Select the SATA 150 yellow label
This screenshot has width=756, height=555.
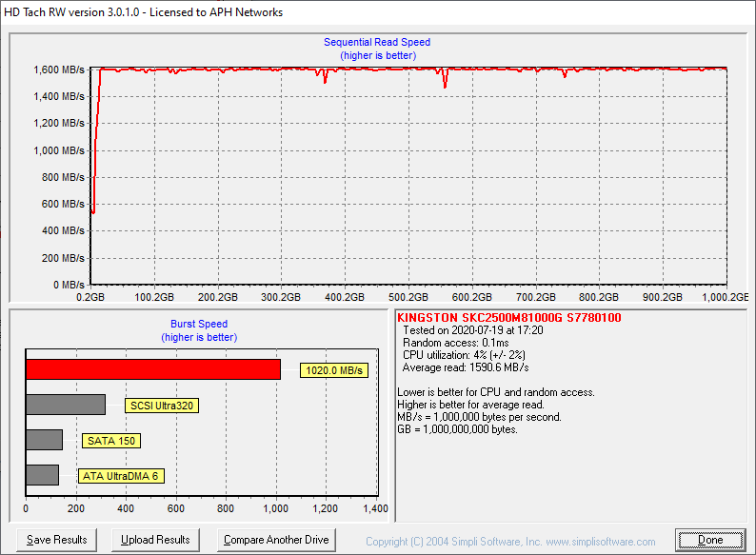tap(111, 441)
